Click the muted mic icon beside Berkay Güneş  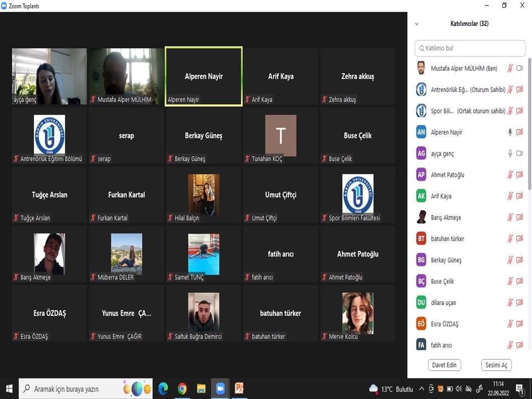[510, 260]
